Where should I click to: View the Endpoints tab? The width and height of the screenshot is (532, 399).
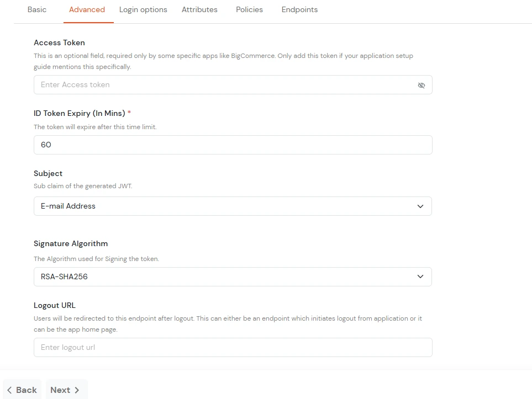click(x=299, y=9)
